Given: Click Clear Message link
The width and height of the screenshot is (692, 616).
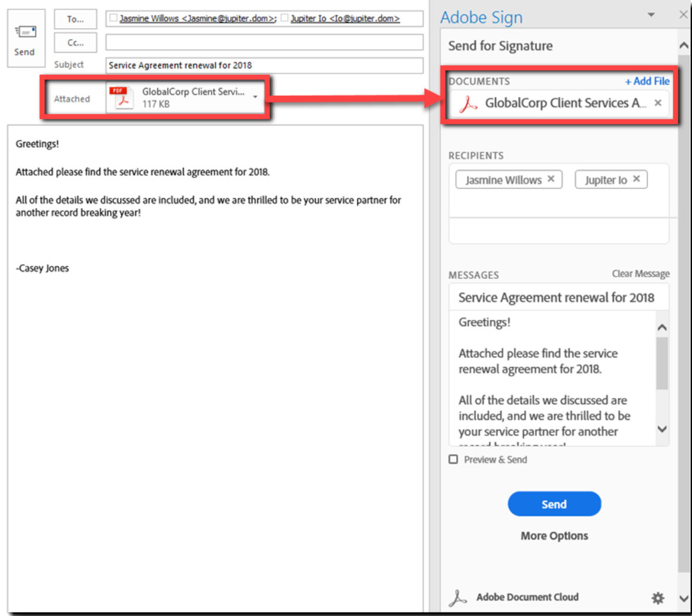Looking at the screenshot, I should pyautogui.click(x=641, y=274).
